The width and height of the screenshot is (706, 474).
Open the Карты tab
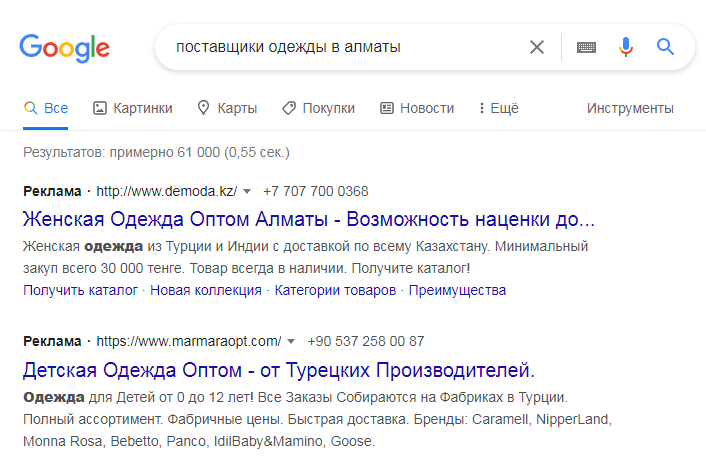pyautogui.click(x=227, y=108)
